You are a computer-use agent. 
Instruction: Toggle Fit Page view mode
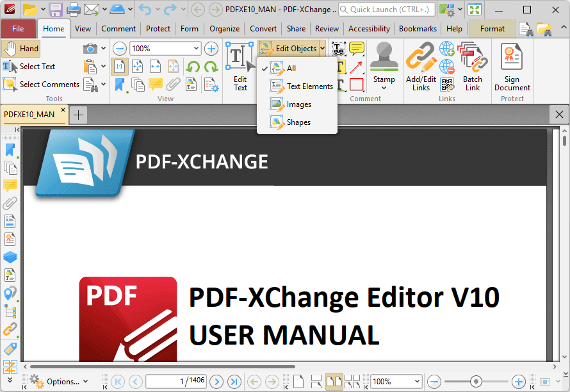(x=138, y=67)
